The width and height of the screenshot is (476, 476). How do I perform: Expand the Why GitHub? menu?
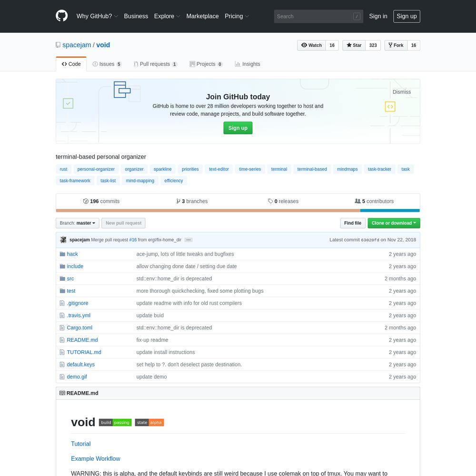pyautogui.click(x=97, y=16)
